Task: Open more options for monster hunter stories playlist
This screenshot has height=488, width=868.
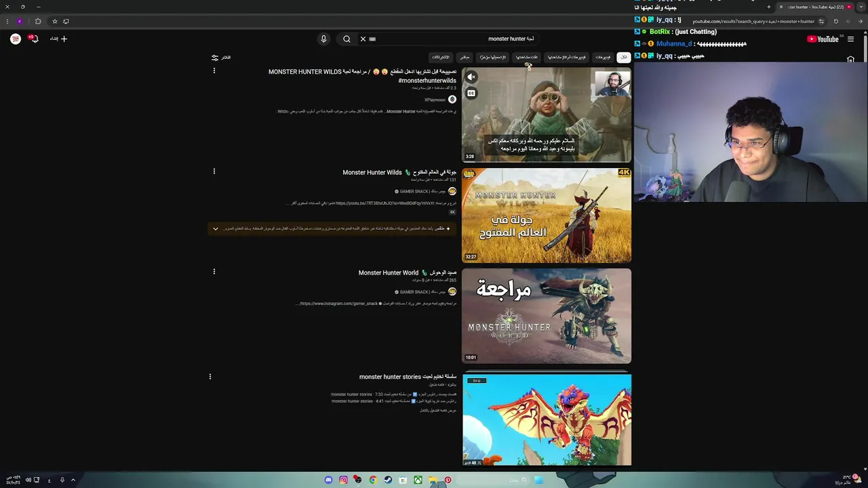Action: [210, 376]
